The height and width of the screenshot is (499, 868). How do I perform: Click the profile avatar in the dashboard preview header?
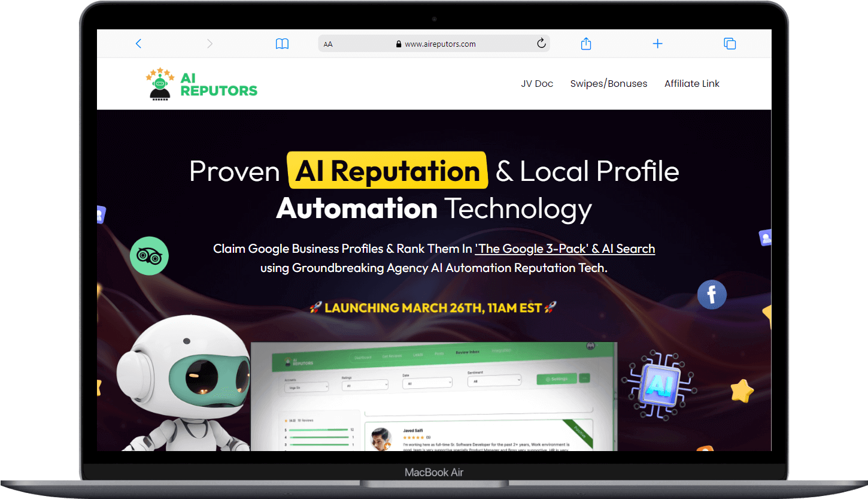pos(590,346)
